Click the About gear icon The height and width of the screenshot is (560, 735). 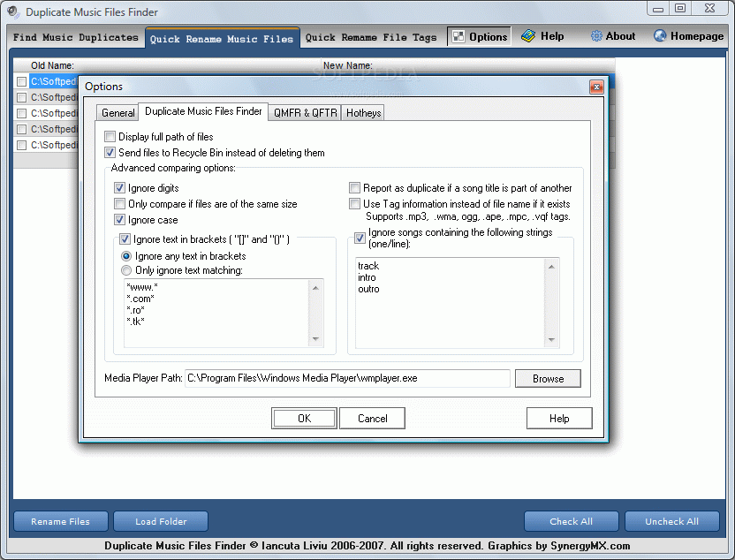[596, 36]
